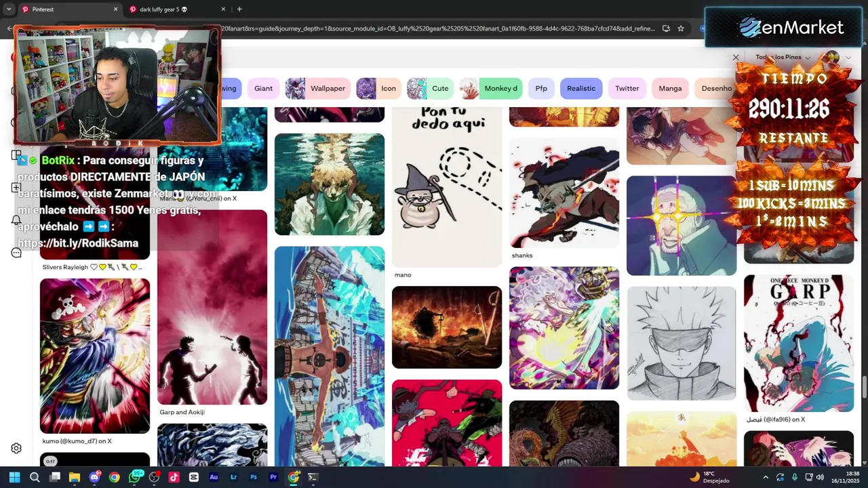Screen dimensions: 868x488
Task: Select the Twitter filter chip
Action: [627, 89]
